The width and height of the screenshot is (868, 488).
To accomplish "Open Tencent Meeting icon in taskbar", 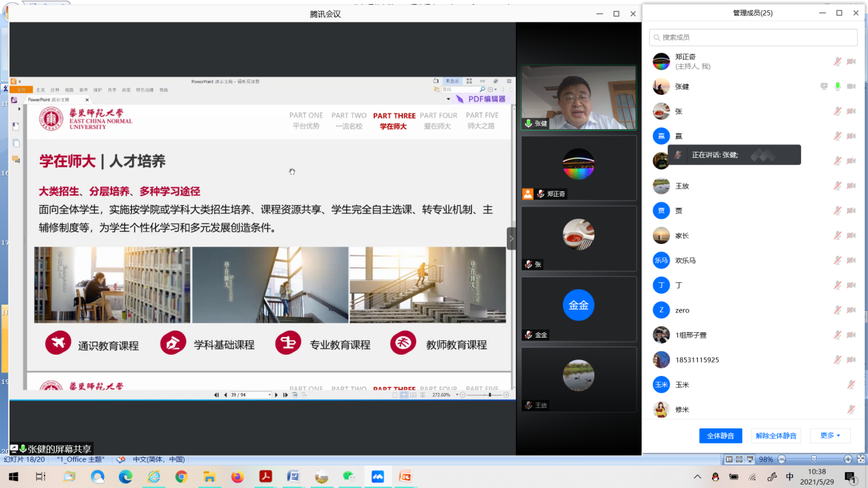I will pos(378,476).
